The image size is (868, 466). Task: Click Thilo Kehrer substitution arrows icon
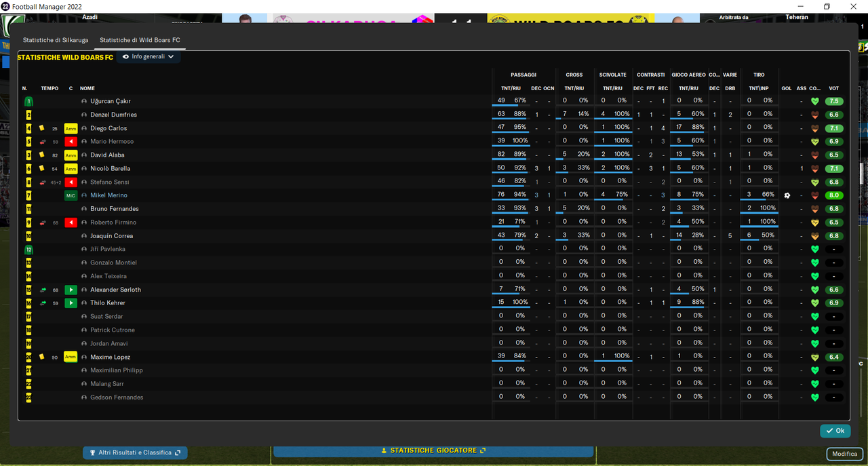click(43, 303)
